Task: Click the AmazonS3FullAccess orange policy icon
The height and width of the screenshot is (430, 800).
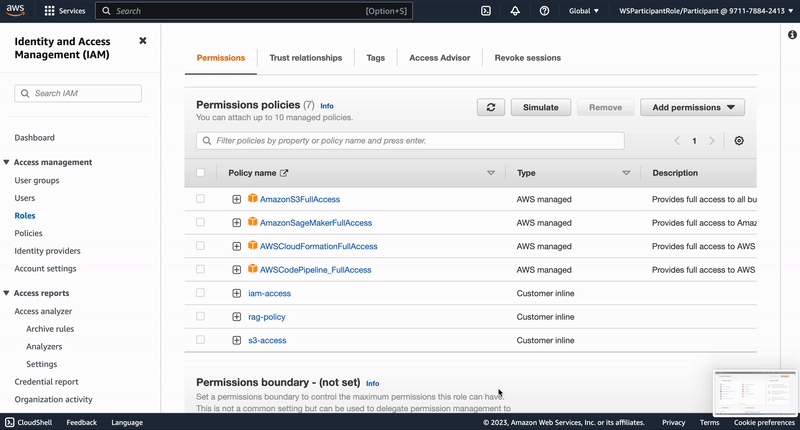Action: [253, 198]
